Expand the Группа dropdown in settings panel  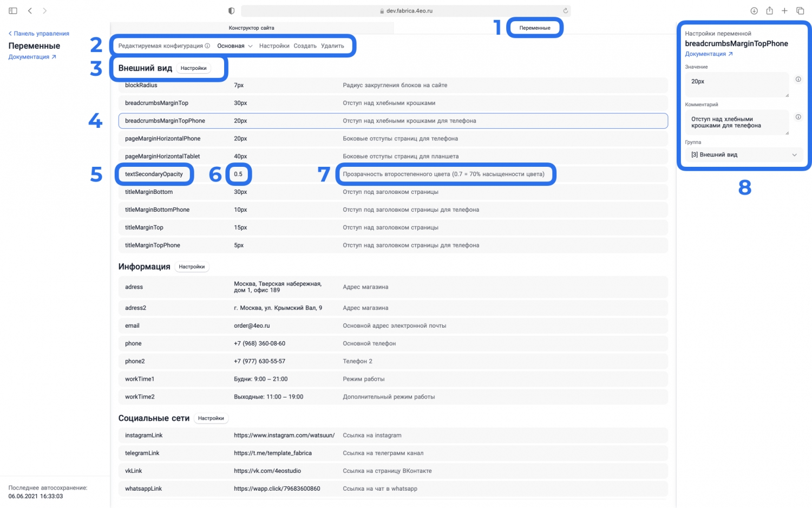point(744,155)
